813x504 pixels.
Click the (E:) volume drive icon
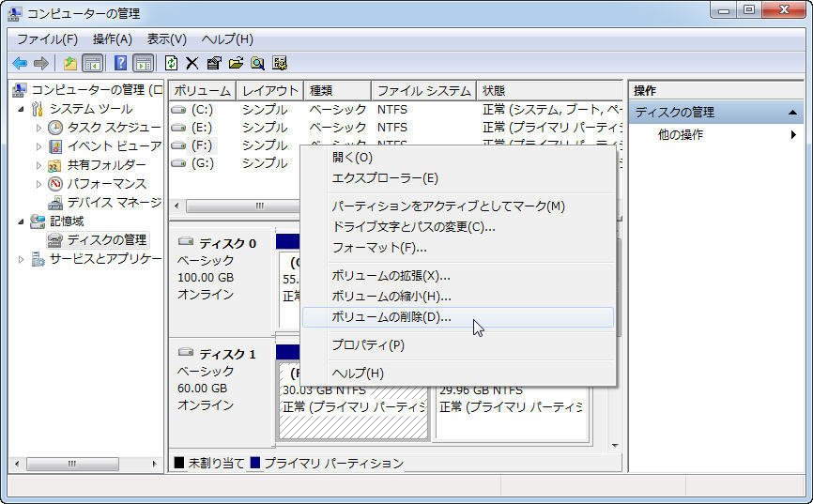[x=179, y=128]
